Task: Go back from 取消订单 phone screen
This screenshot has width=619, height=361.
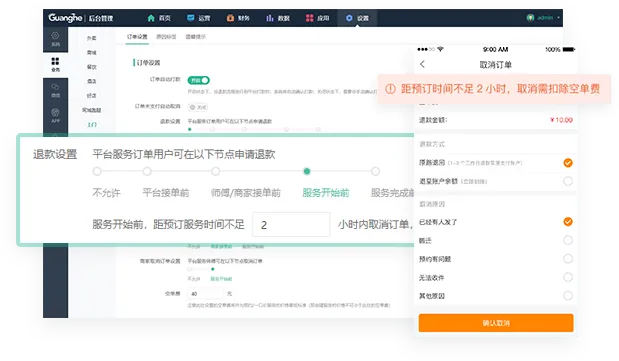Action: click(422, 64)
